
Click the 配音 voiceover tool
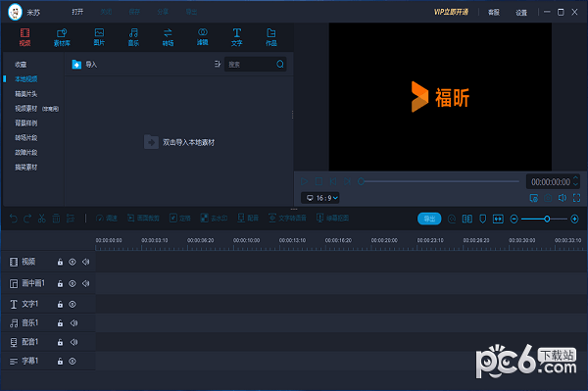pyautogui.click(x=248, y=219)
